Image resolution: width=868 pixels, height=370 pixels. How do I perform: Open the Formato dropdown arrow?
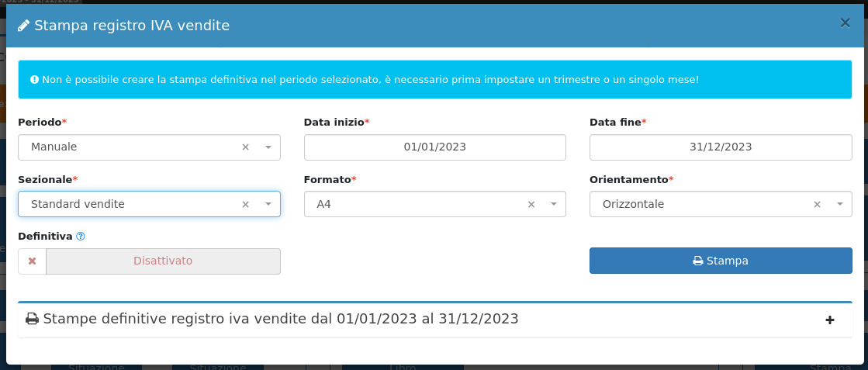point(554,205)
